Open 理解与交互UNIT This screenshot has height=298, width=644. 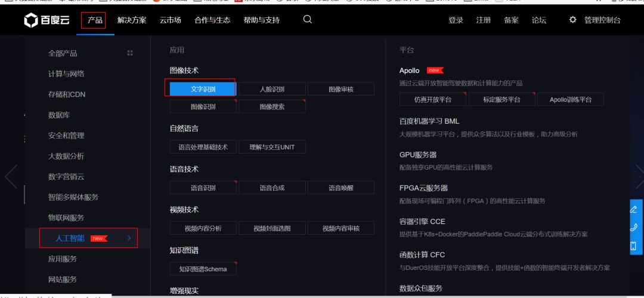click(x=272, y=147)
